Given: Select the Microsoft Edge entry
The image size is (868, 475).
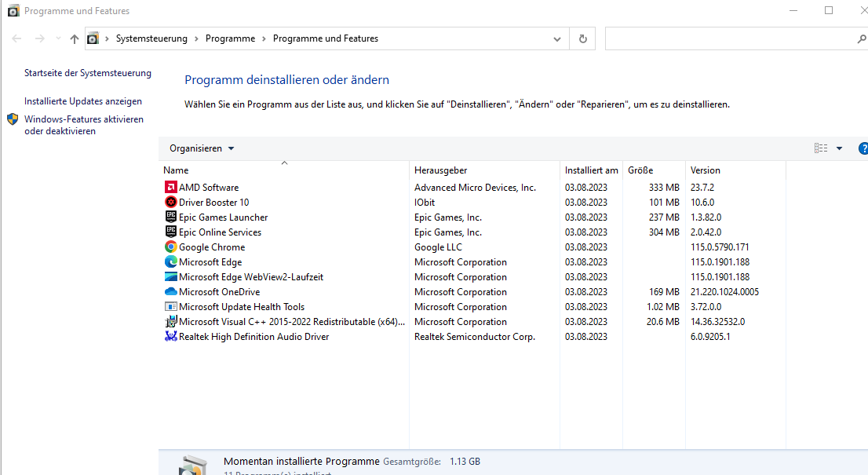Looking at the screenshot, I should [x=210, y=262].
